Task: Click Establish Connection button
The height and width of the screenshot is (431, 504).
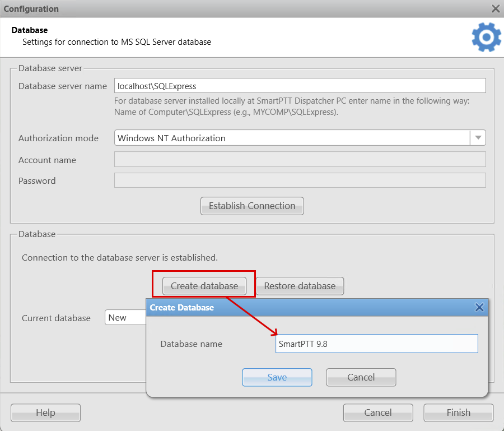Action: [252, 206]
